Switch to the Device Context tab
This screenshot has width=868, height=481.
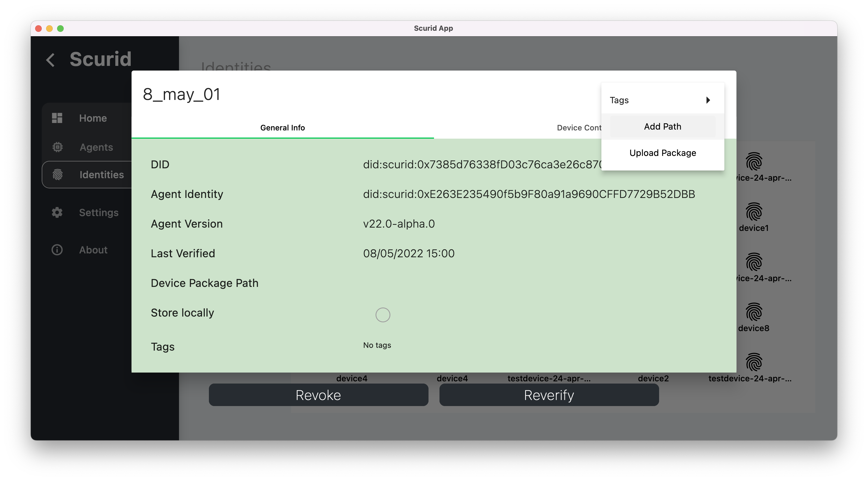[579, 127]
